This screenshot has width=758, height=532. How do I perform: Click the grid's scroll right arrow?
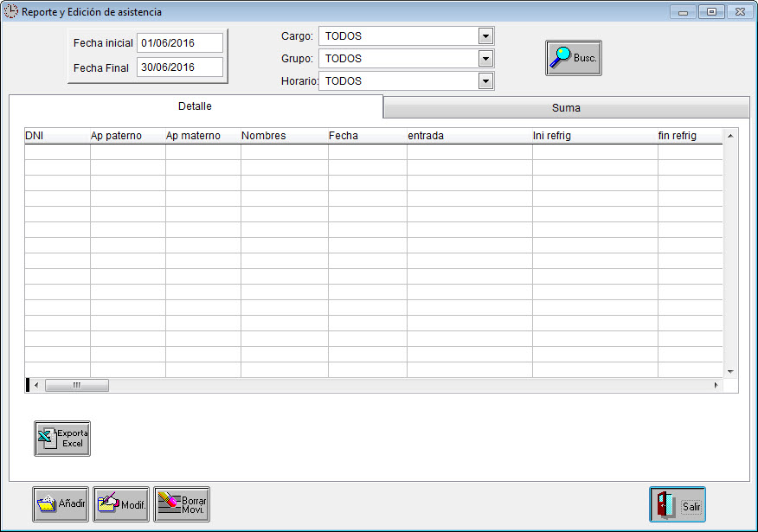(x=716, y=385)
